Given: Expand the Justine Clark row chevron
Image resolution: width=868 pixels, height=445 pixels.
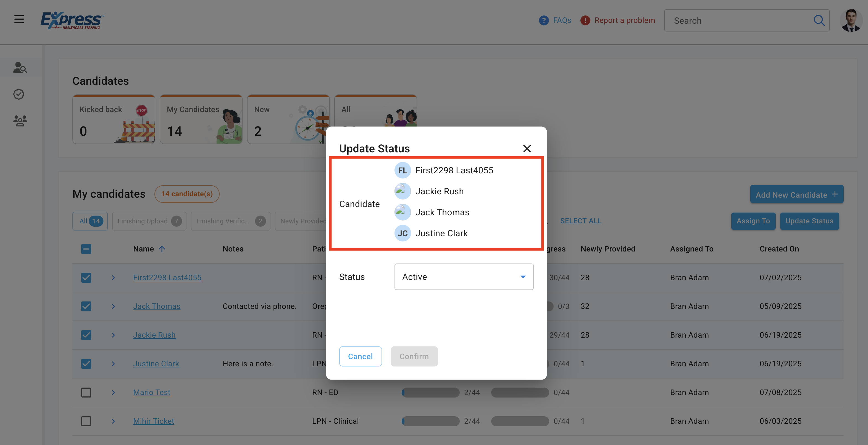Looking at the screenshot, I should [113, 364].
